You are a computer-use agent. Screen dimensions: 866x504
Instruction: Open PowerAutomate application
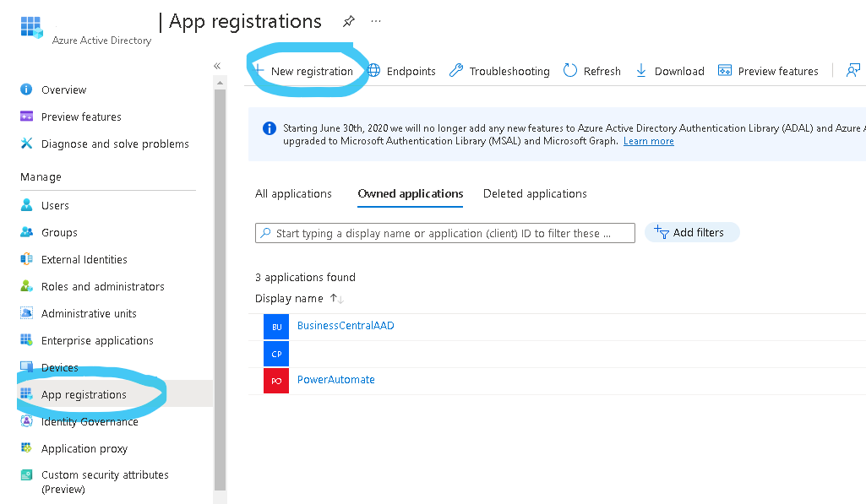(335, 380)
